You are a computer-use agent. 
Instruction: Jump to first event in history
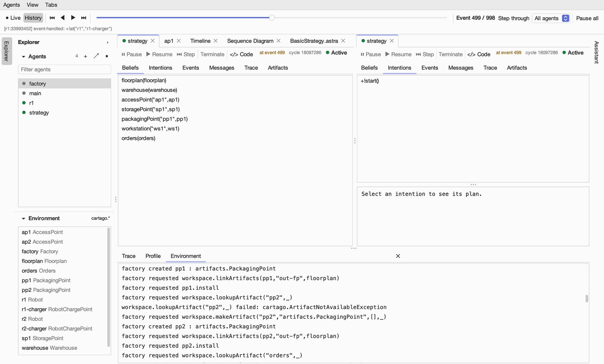(52, 18)
